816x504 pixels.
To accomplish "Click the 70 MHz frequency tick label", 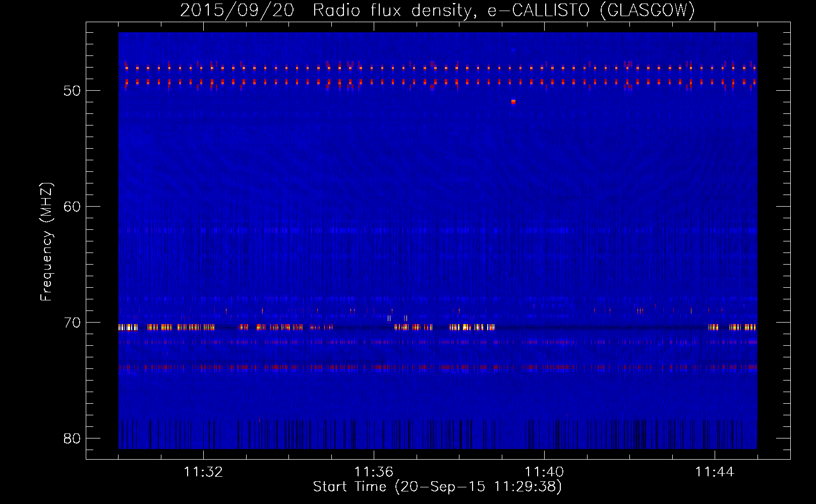I will [x=72, y=323].
